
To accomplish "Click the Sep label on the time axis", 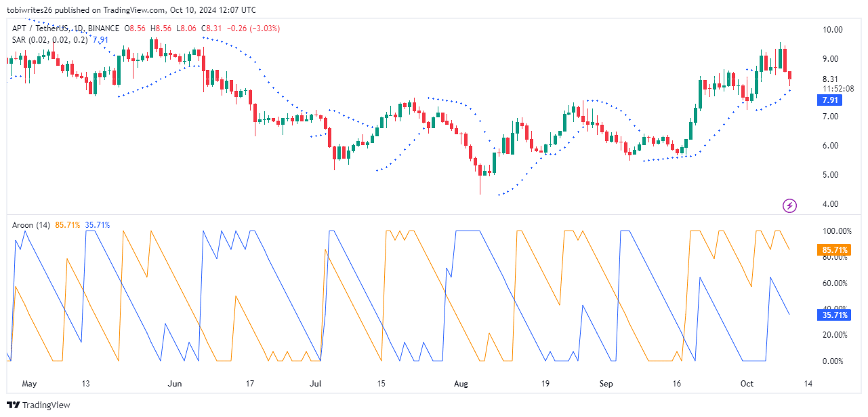I will [x=606, y=384].
